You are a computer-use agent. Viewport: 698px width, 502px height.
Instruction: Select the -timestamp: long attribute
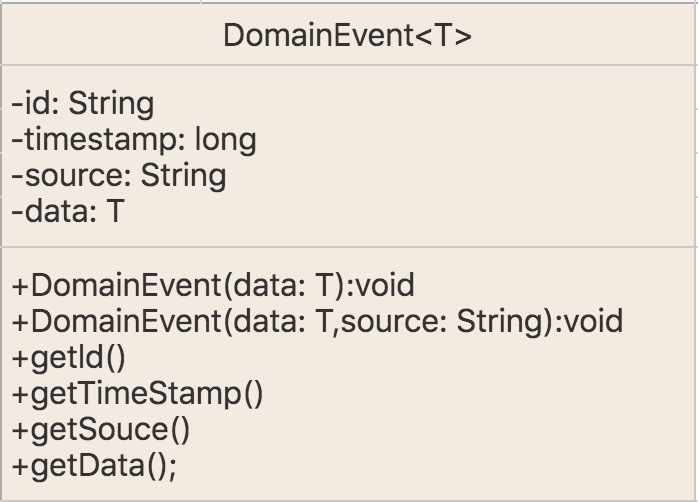click(x=134, y=140)
